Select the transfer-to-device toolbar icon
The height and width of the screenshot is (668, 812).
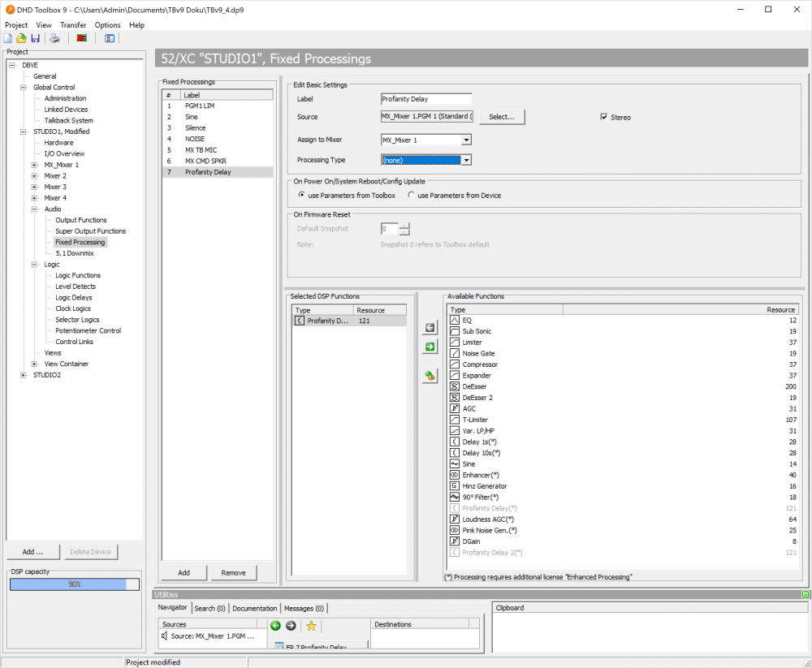[x=81, y=38]
